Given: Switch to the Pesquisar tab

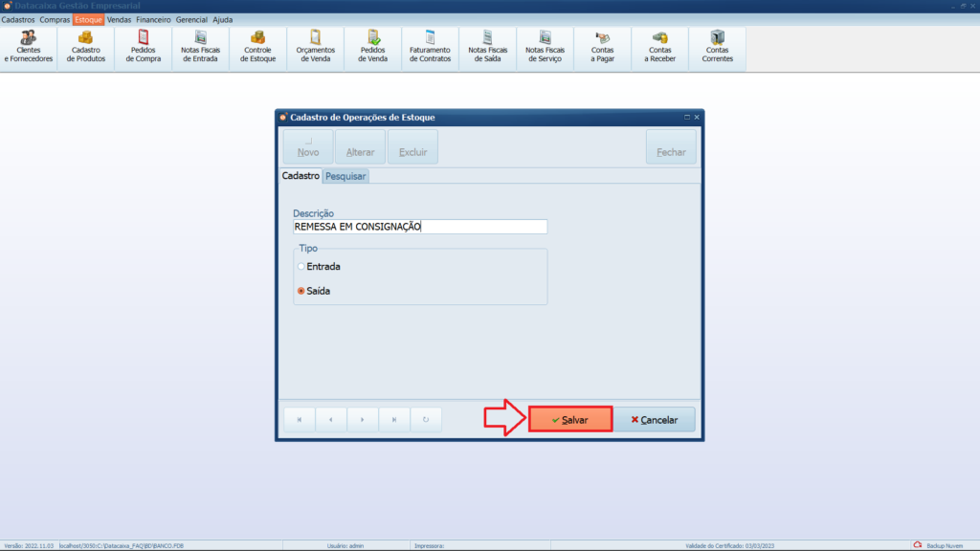Looking at the screenshot, I should tap(345, 177).
